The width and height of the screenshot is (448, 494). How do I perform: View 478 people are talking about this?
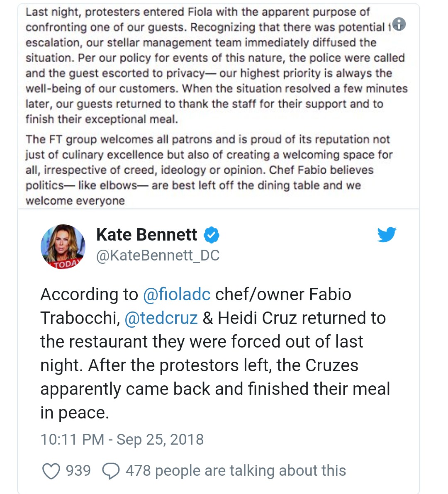[236, 471]
